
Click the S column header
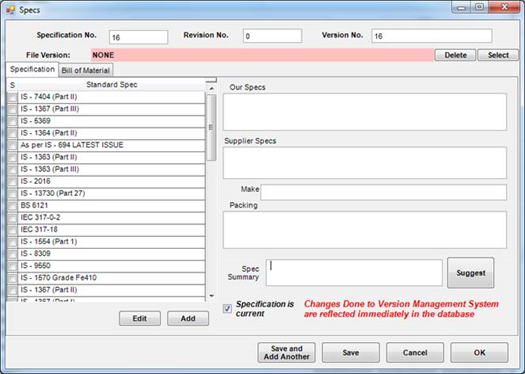click(12, 85)
